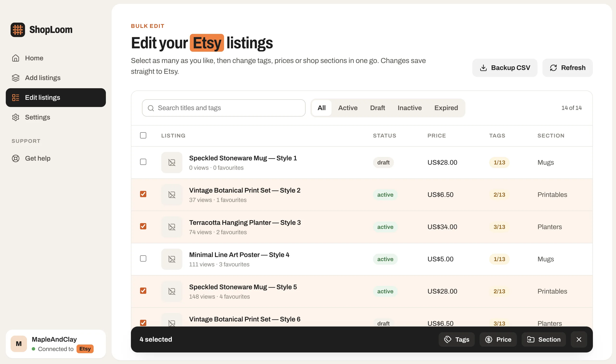Viewport: 616px width, 364px height.
Task: Open the Get help support link
Action: (56, 158)
